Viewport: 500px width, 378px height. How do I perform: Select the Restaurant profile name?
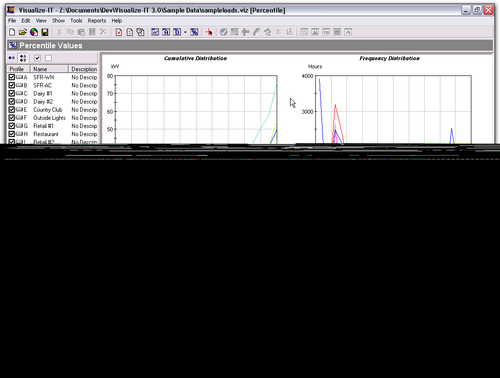[x=46, y=134]
